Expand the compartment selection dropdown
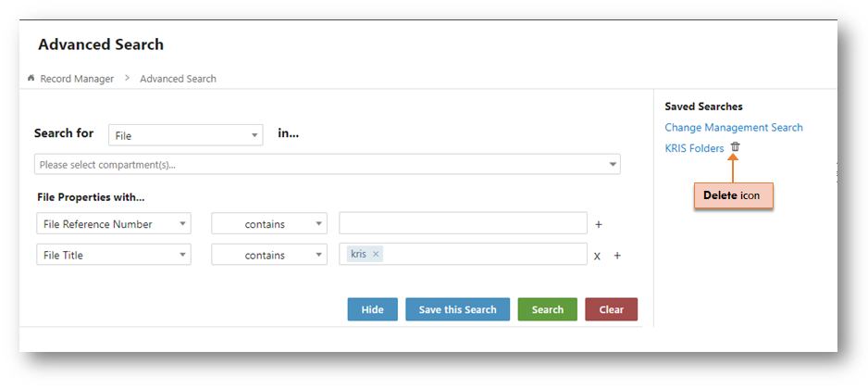The height and width of the screenshot is (389, 868). [x=328, y=165]
